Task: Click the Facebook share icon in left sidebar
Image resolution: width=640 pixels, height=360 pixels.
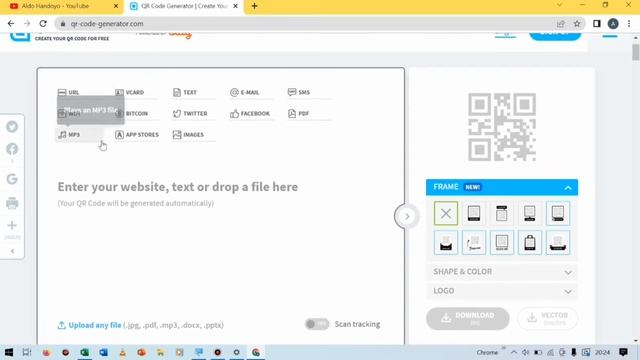Action: click(12, 149)
